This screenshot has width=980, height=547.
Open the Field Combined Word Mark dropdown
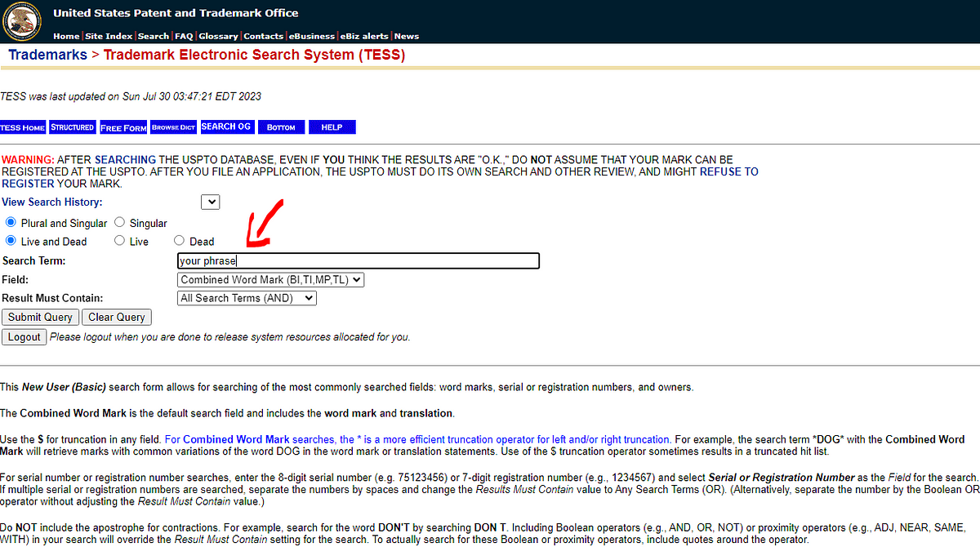coord(271,280)
